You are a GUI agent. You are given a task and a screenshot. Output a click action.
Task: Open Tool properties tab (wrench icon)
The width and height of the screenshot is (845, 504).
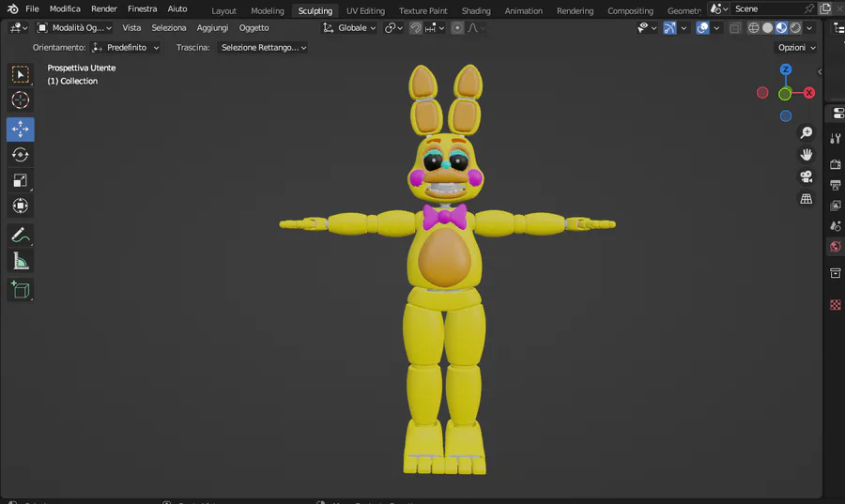(x=836, y=139)
